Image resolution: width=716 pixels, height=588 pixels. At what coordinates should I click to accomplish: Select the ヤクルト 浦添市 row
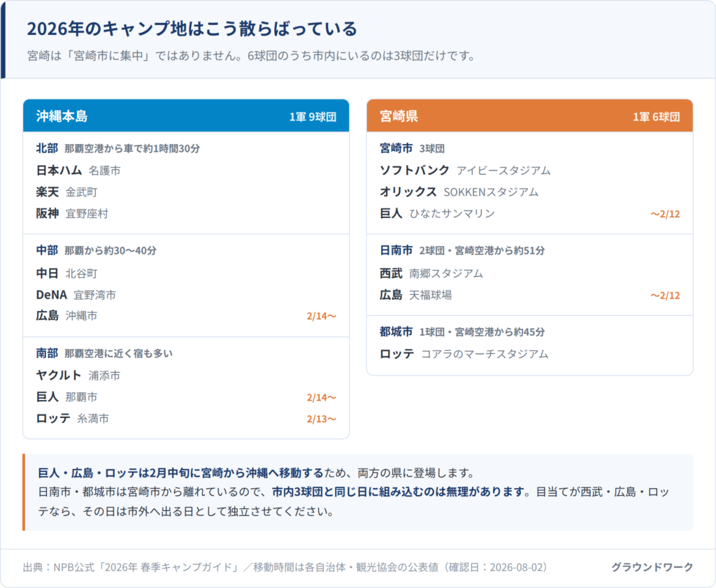[x=186, y=375]
